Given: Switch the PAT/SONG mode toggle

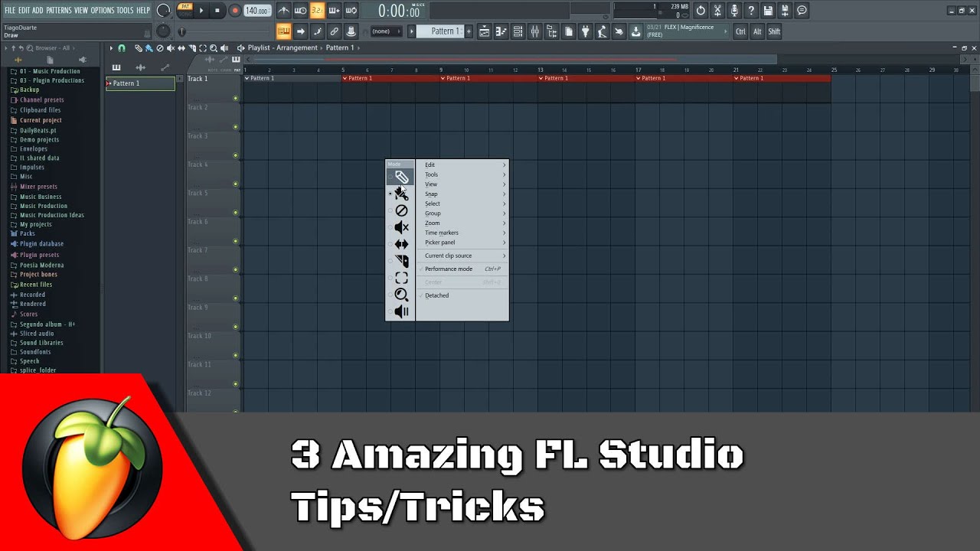Looking at the screenshot, I should [x=185, y=10].
